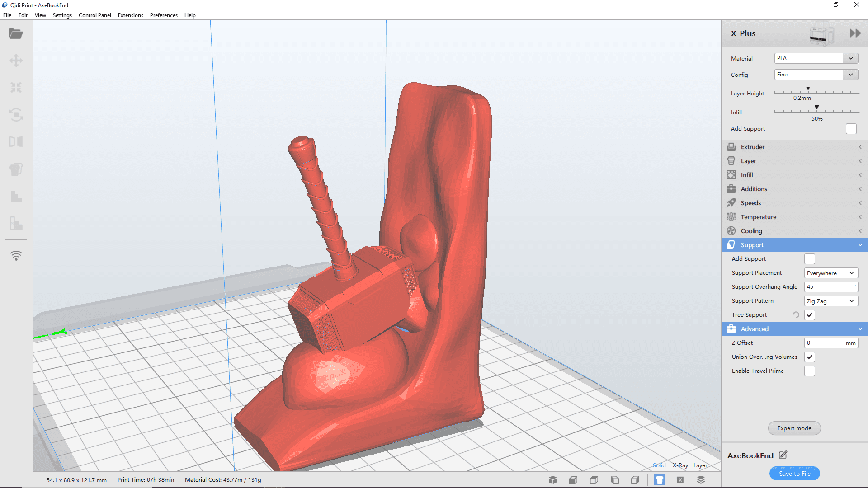The image size is (868, 488).
Task: Edit the AxeBookEnd job name pencil icon
Action: pos(783,455)
